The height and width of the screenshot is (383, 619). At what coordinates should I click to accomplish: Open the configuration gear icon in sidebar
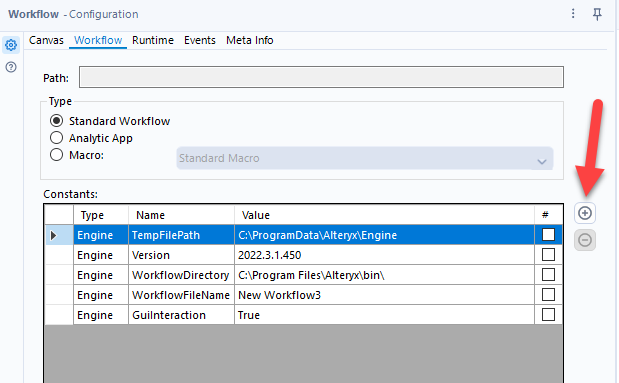click(11, 45)
